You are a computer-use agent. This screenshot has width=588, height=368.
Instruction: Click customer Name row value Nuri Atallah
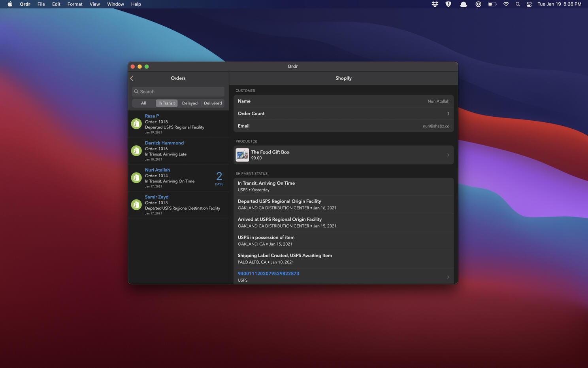pos(438,101)
